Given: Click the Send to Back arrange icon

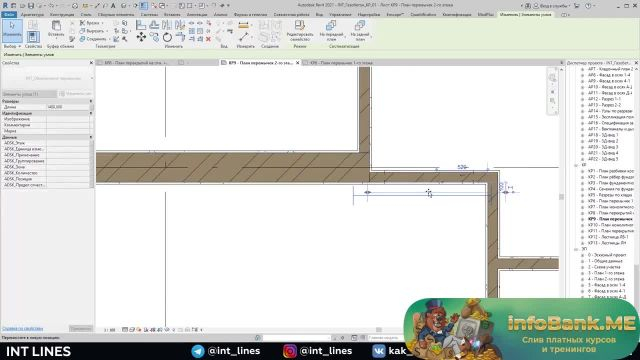Looking at the screenshot, I should (x=360, y=31).
